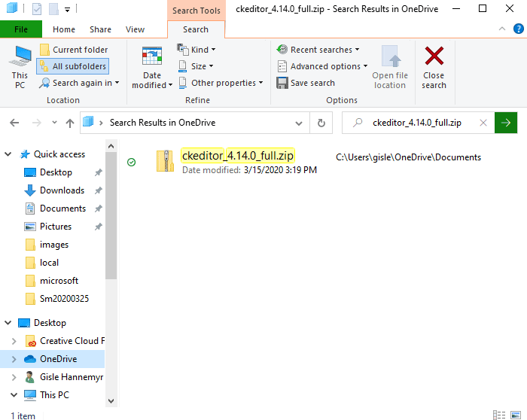Select This PC search location
Screen dimensions: 527x420
click(20, 67)
